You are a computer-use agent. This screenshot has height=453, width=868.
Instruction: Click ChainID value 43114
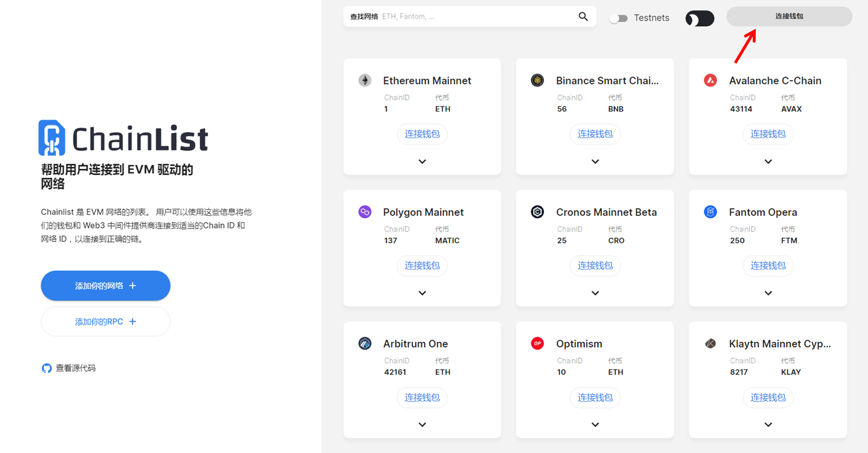741,109
